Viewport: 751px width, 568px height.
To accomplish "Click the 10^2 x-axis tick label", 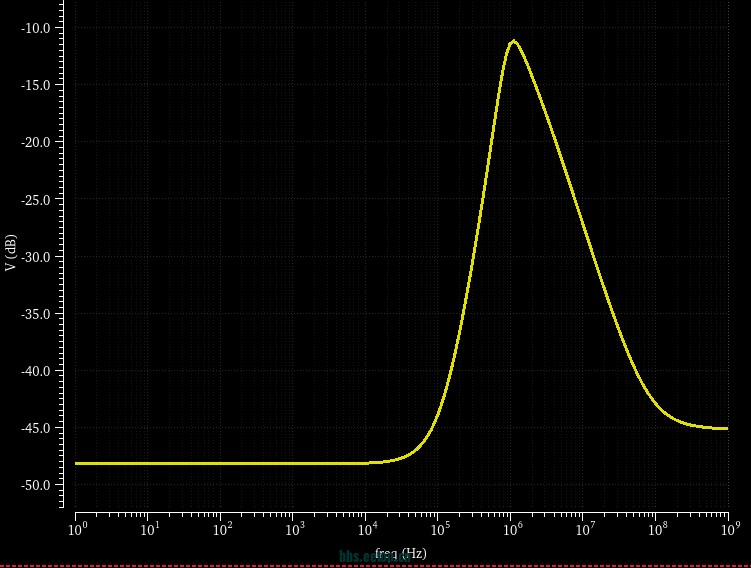I will click(220, 527).
